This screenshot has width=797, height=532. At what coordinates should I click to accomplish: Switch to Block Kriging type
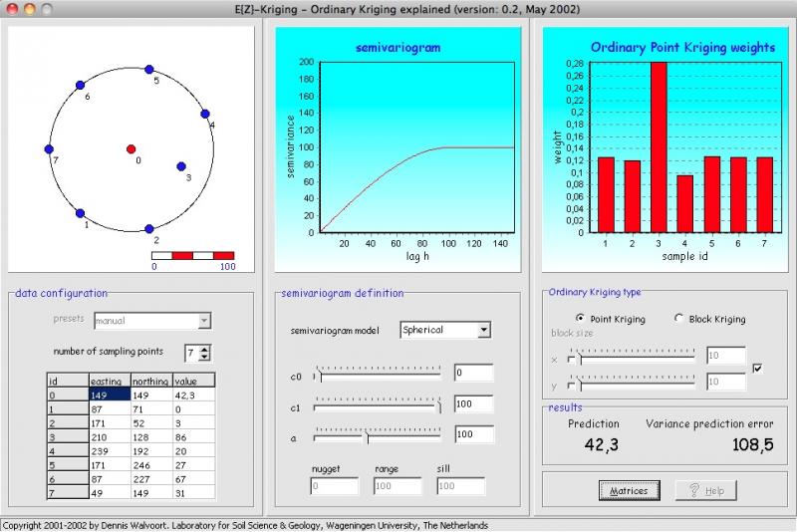(679, 319)
